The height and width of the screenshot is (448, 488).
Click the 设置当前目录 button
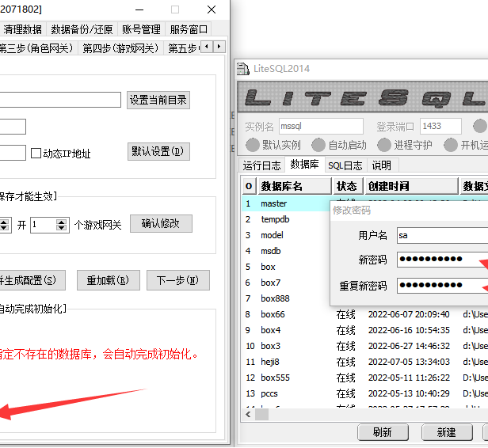tap(158, 100)
